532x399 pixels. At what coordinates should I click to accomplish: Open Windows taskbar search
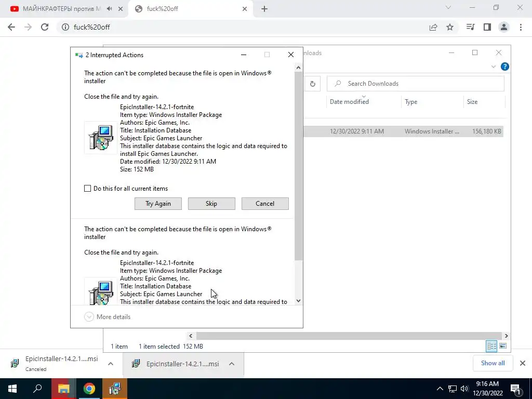(x=37, y=389)
